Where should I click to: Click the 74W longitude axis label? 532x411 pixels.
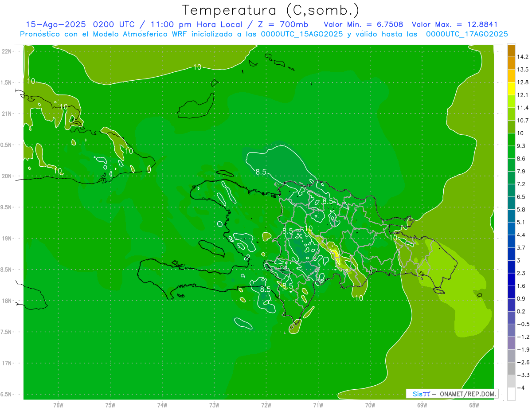162,405
